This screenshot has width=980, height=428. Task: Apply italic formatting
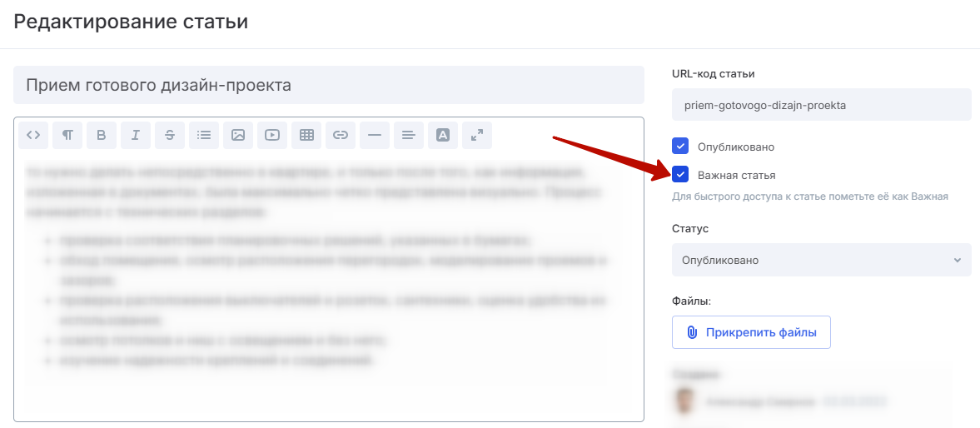[136, 135]
